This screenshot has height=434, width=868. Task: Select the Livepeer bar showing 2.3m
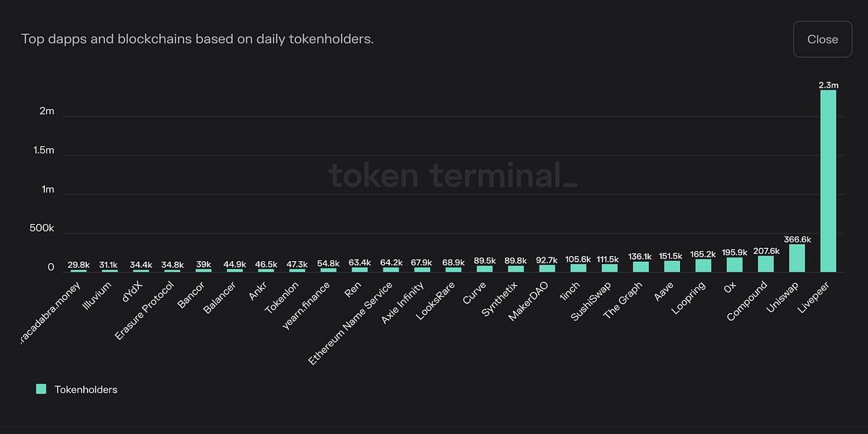pyautogui.click(x=827, y=181)
